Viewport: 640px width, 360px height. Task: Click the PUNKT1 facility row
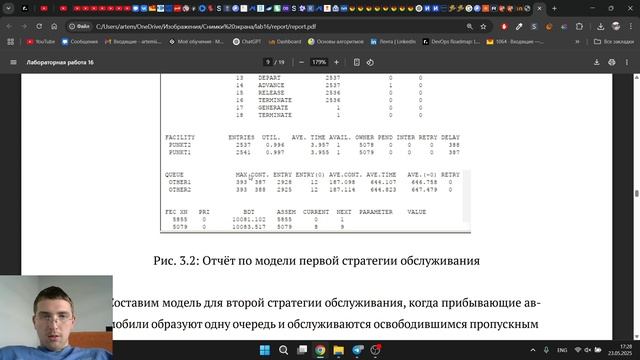pos(313,152)
